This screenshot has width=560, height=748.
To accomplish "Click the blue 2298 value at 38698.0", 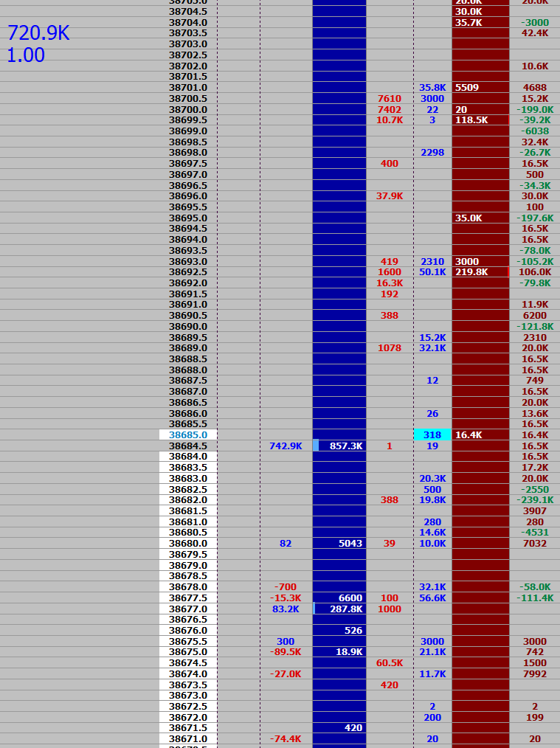I will click(x=432, y=153).
